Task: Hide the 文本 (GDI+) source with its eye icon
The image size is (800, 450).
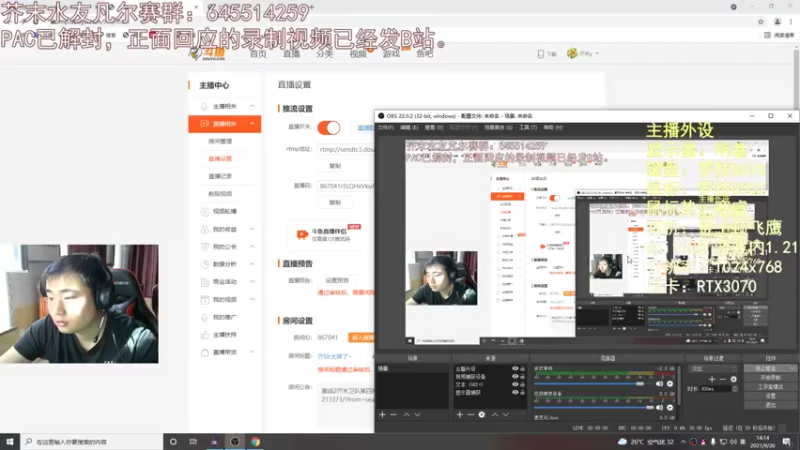Action: (515, 385)
